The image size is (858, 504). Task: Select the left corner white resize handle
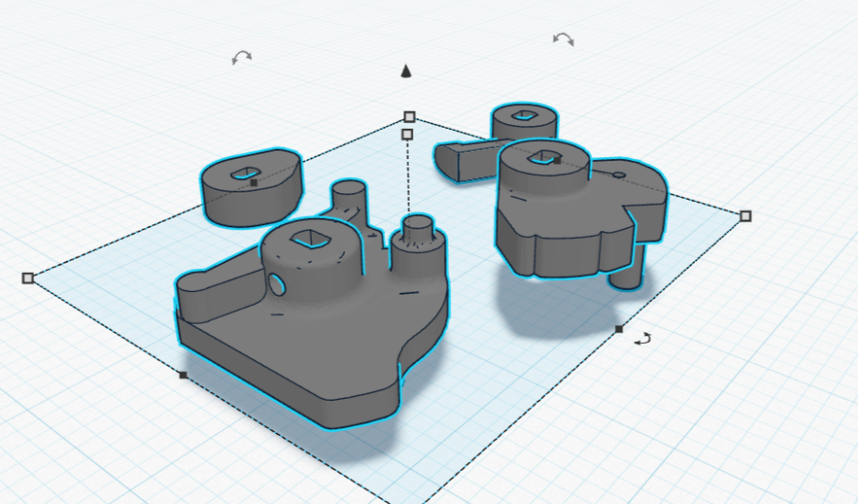tap(27, 279)
